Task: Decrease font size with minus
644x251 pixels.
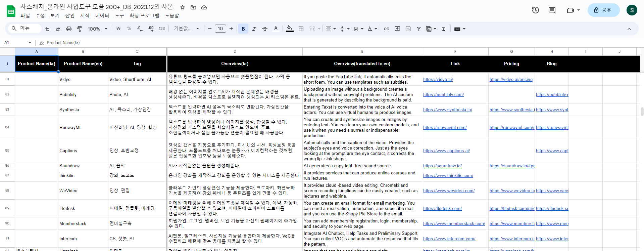Action: pos(210,29)
